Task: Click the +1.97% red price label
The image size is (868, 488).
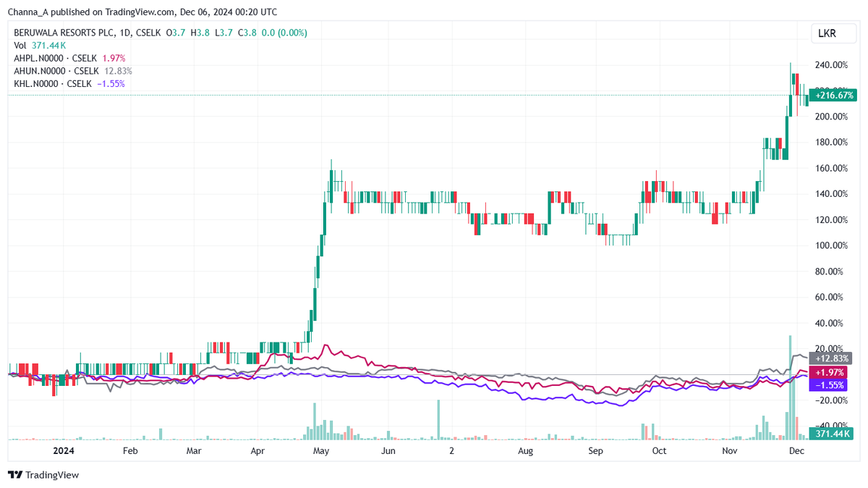Action: 829,371
